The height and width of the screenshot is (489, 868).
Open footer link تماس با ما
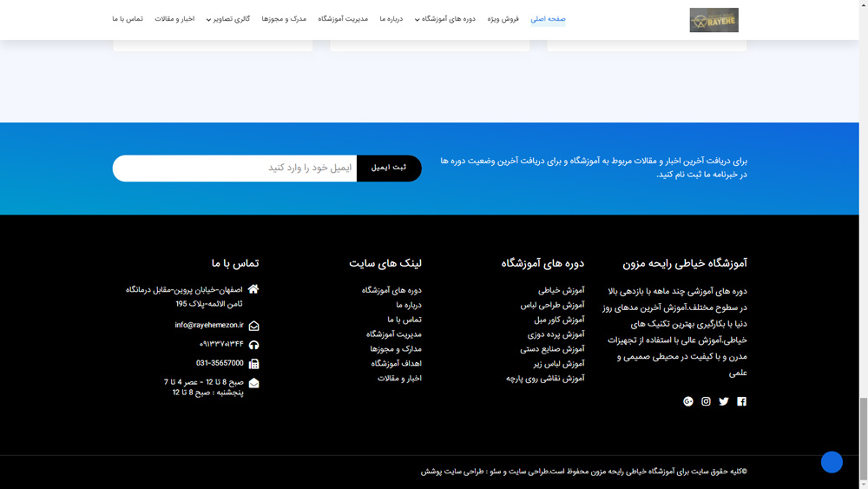[404, 320]
